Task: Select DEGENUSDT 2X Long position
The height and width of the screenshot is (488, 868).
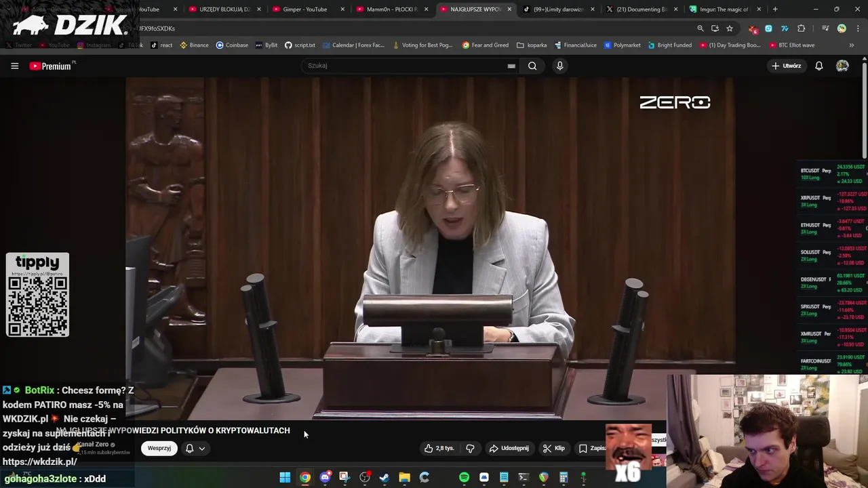Action: pos(833,283)
